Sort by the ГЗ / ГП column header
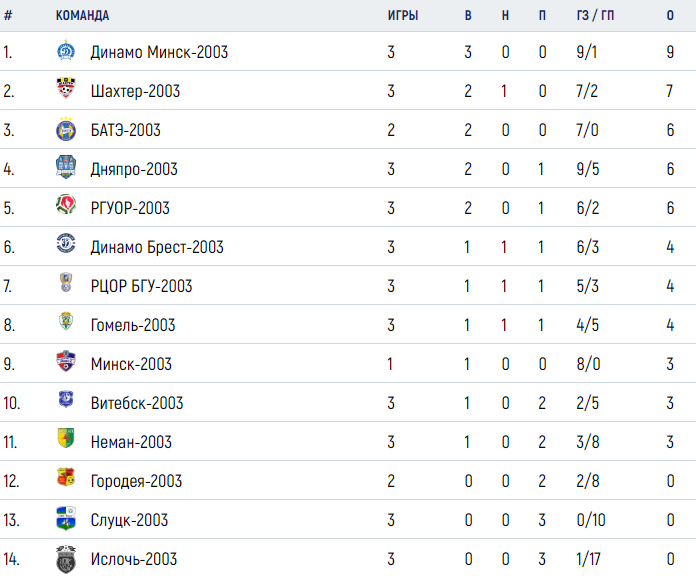Screen dimensions: 696x576 [595, 16]
